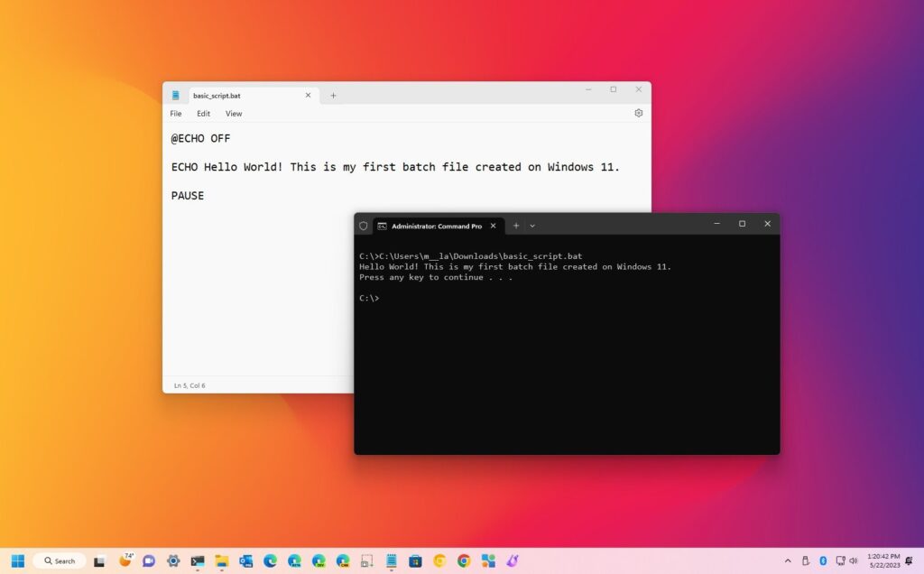This screenshot has width=924, height=574.
Task: Mute system volume via speaker icon
Action: point(854,560)
